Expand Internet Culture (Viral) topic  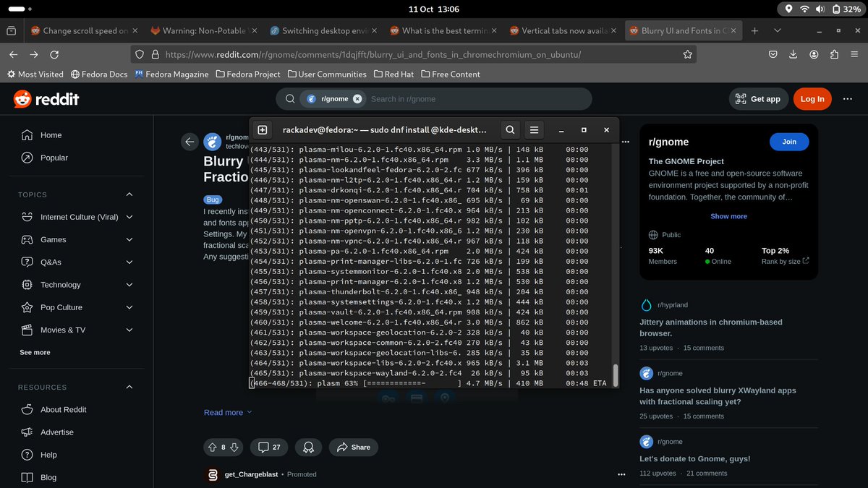(x=129, y=217)
